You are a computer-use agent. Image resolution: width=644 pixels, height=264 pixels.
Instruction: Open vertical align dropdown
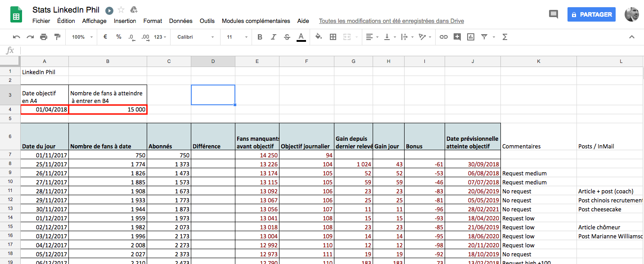[389, 37]
